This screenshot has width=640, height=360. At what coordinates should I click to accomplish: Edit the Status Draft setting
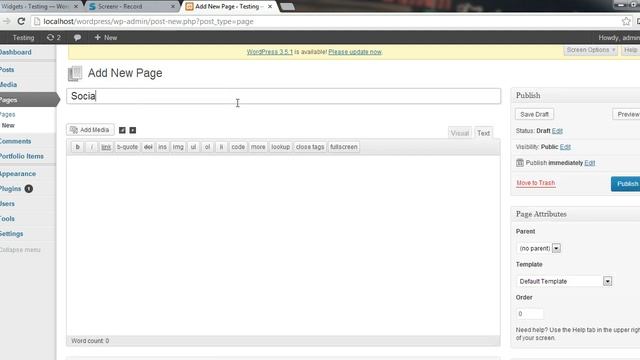pyautogui.click(x=557, y=131)
